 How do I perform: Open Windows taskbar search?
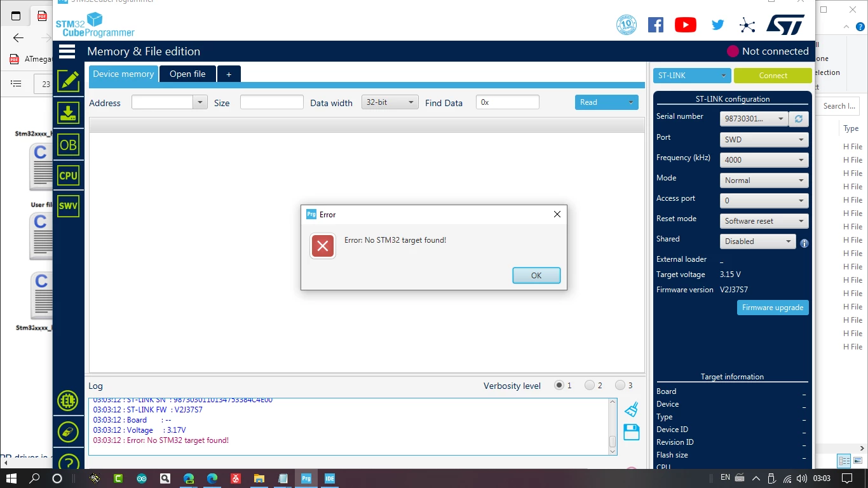pyautogui.click(x=34, y=478)
